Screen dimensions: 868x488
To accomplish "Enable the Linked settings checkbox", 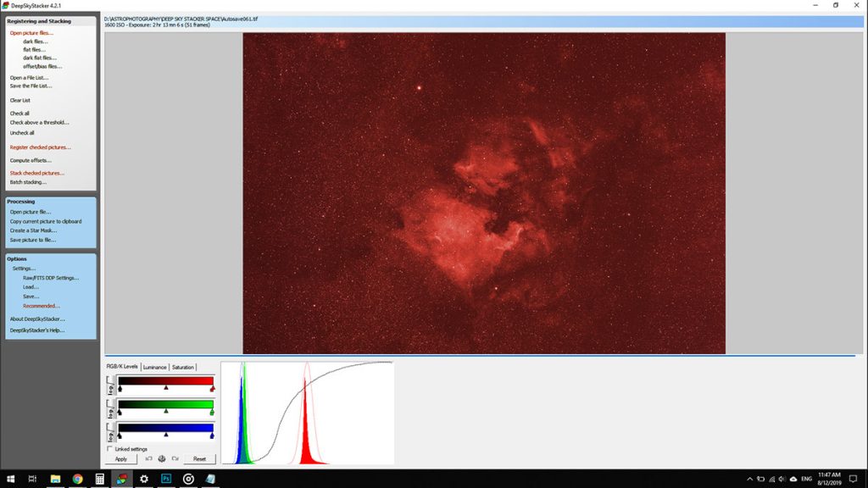I will pyautogui.click(x=109, y=448).
